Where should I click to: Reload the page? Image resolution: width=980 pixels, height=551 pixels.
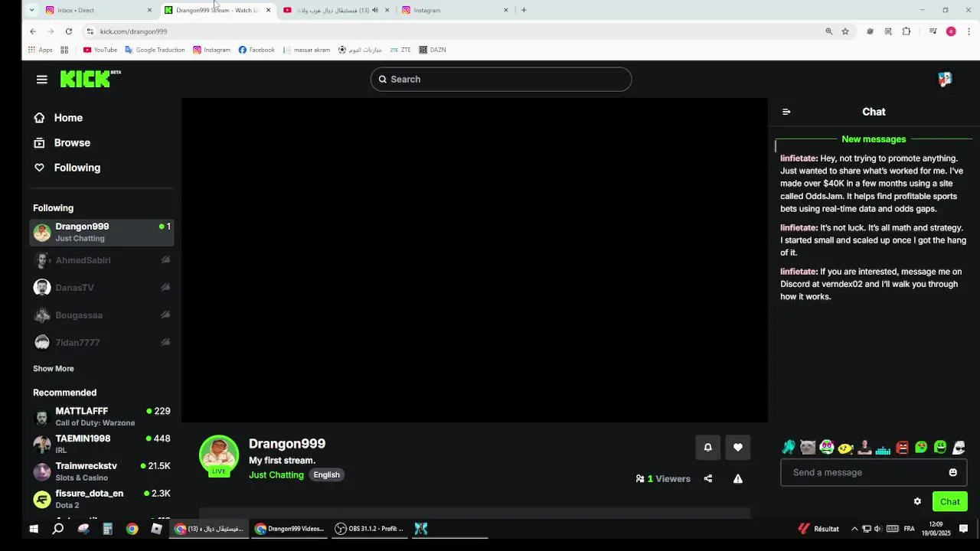[69, 31]
